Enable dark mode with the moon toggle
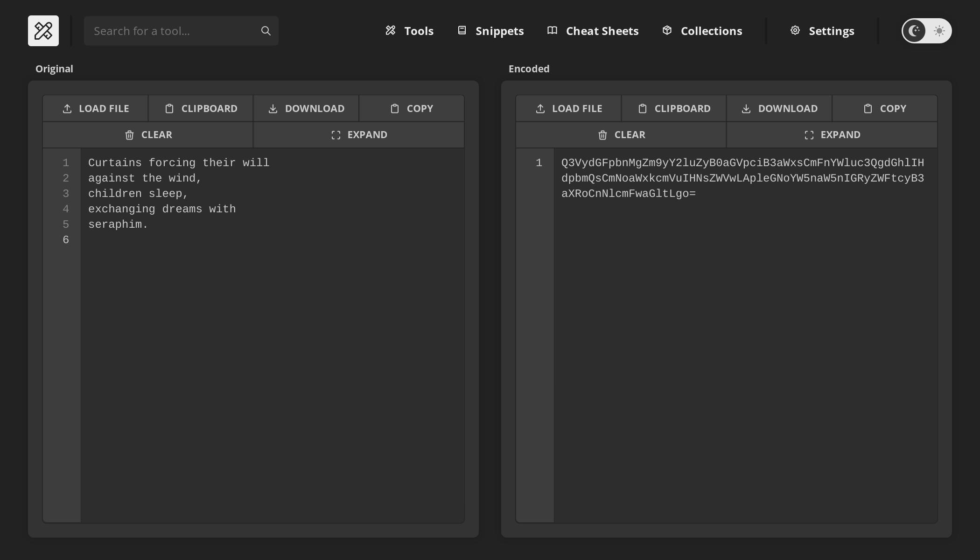Image resolution: width=980 pixels, height=560 pixels. 914,31
